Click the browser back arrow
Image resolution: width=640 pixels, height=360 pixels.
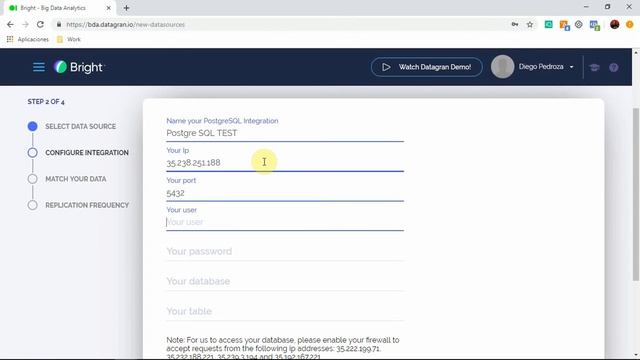click(10, 24)
